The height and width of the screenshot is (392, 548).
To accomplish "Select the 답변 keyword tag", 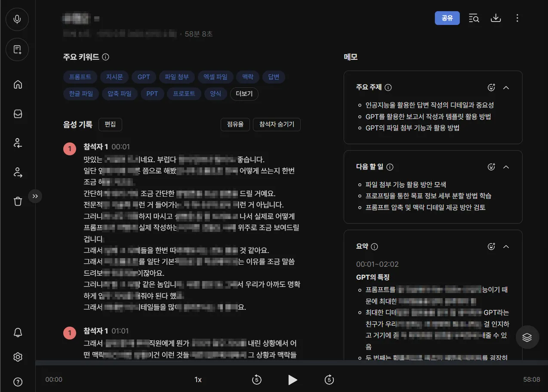I will click(x=274, y=77).
